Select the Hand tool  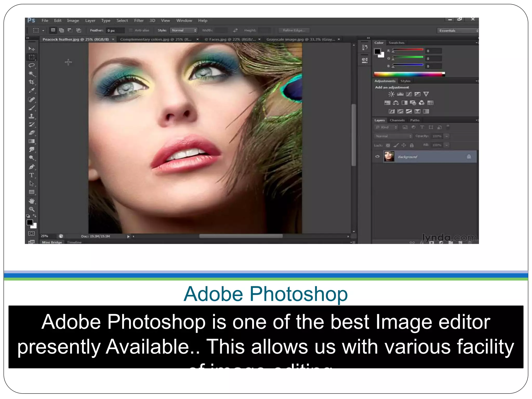[32, 201]
